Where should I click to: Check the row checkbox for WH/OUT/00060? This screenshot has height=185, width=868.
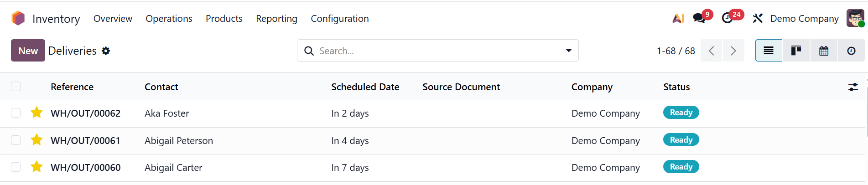click(x=16, y=167)
